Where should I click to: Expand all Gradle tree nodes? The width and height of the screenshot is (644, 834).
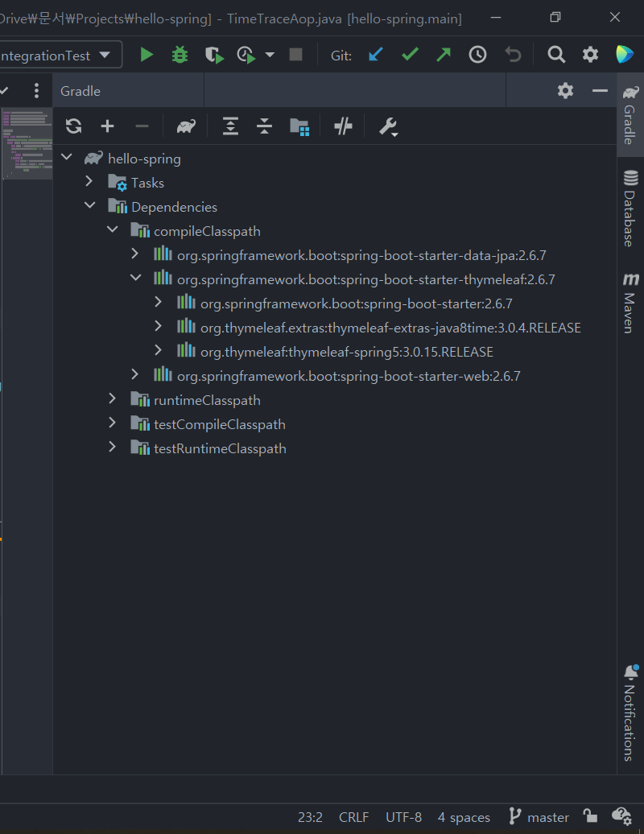230,126
